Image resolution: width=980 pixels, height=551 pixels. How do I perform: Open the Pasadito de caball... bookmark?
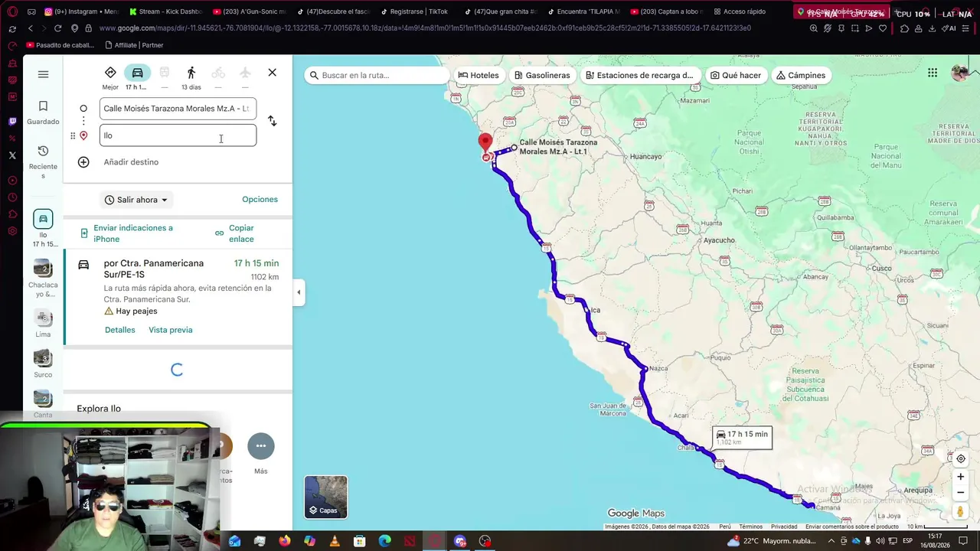60,45
